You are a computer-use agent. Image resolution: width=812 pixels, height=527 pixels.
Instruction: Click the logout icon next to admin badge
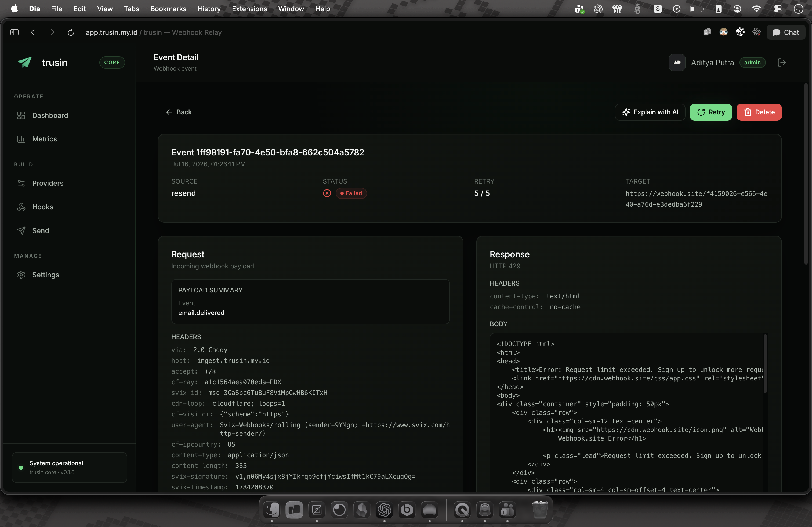point(781,62)
